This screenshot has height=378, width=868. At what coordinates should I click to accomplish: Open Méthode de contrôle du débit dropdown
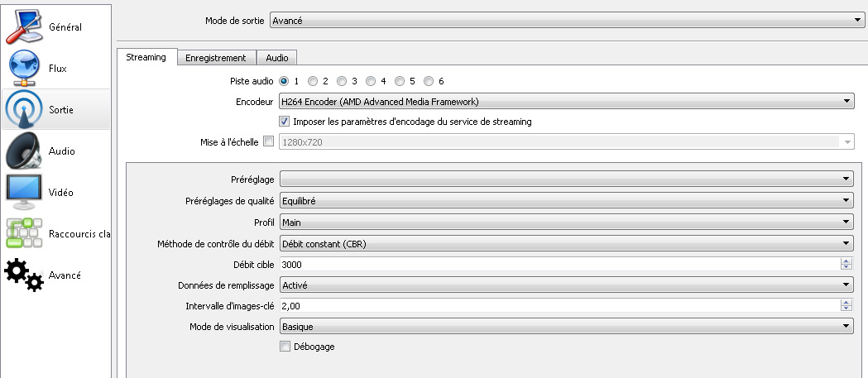pos(566,243)
